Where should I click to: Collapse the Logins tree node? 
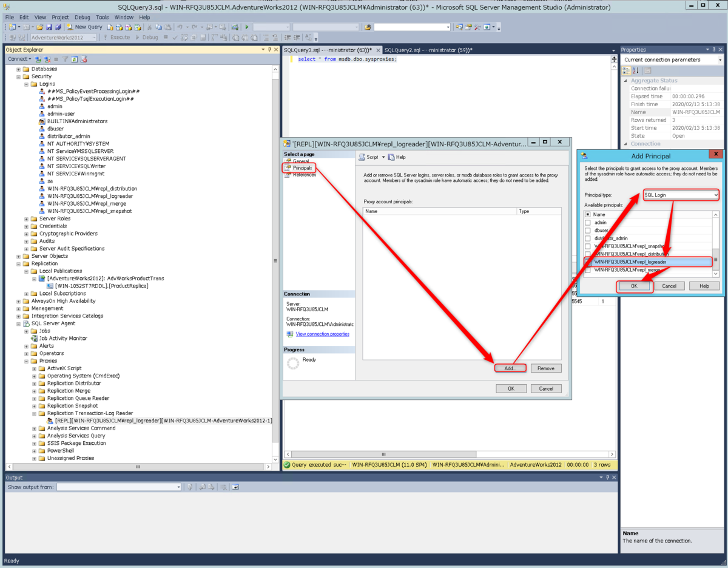26,84
